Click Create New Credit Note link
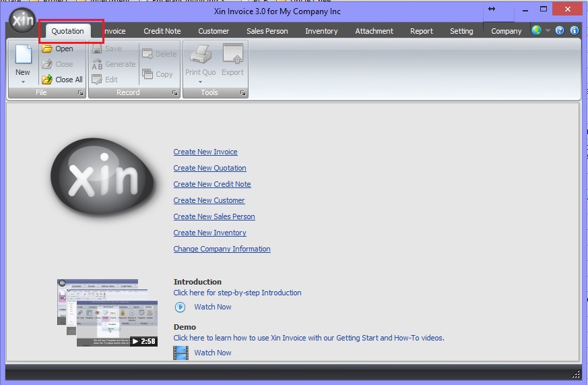The height and width of the screenshot is (385, 588). tap(212, 184)
